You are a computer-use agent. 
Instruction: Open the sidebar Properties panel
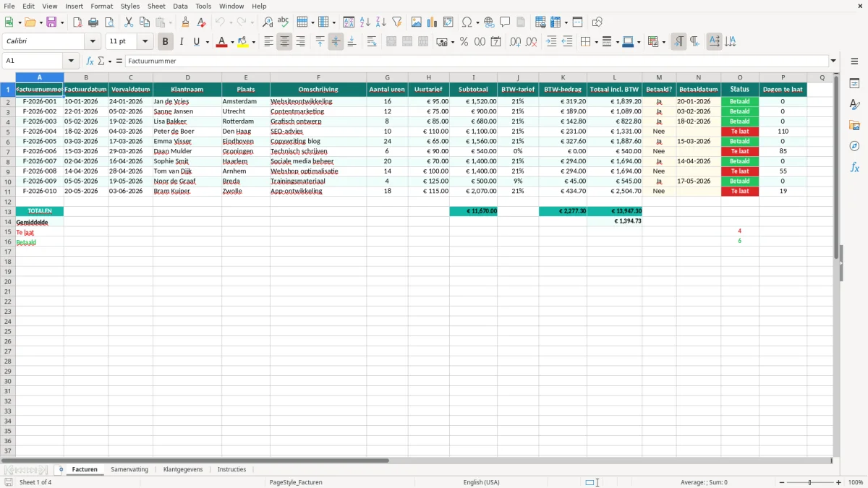click(854, 84)
